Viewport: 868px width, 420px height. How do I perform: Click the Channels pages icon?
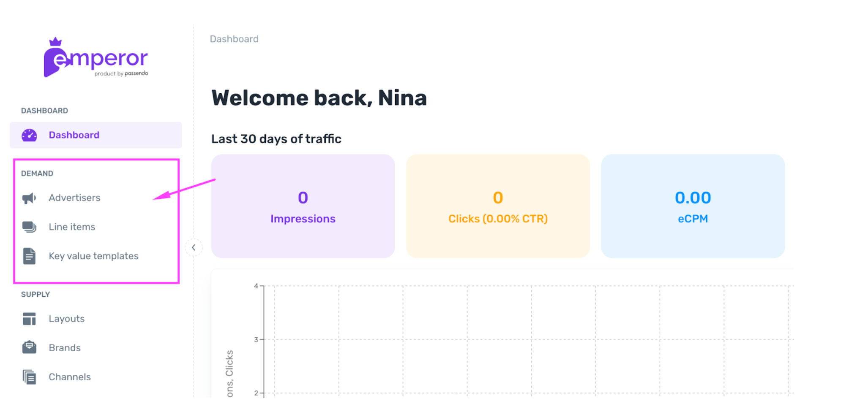[x=29, y=377]
